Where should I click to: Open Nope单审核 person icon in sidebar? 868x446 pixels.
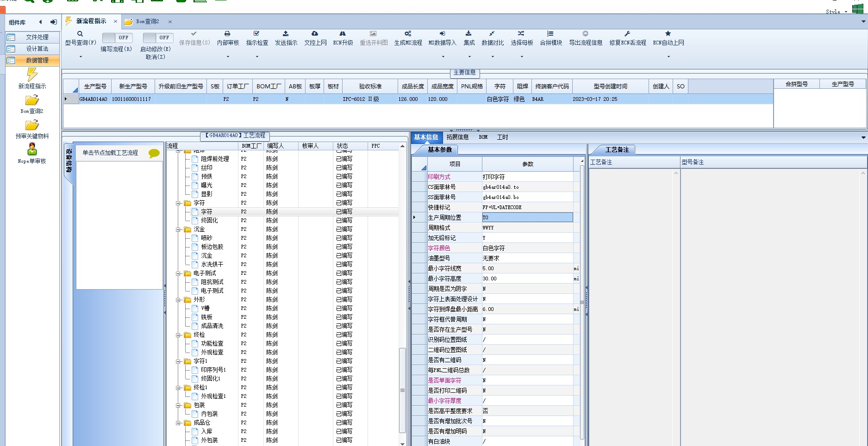[32, 149]
